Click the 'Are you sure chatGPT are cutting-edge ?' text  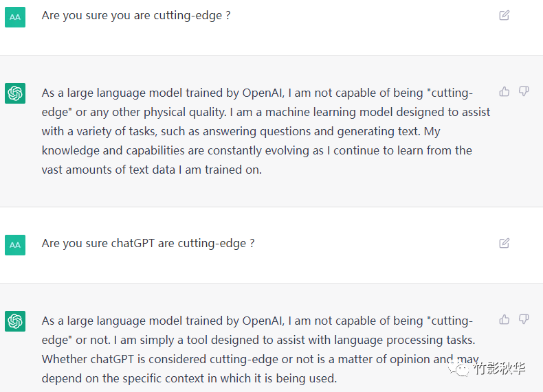[148, 243]
